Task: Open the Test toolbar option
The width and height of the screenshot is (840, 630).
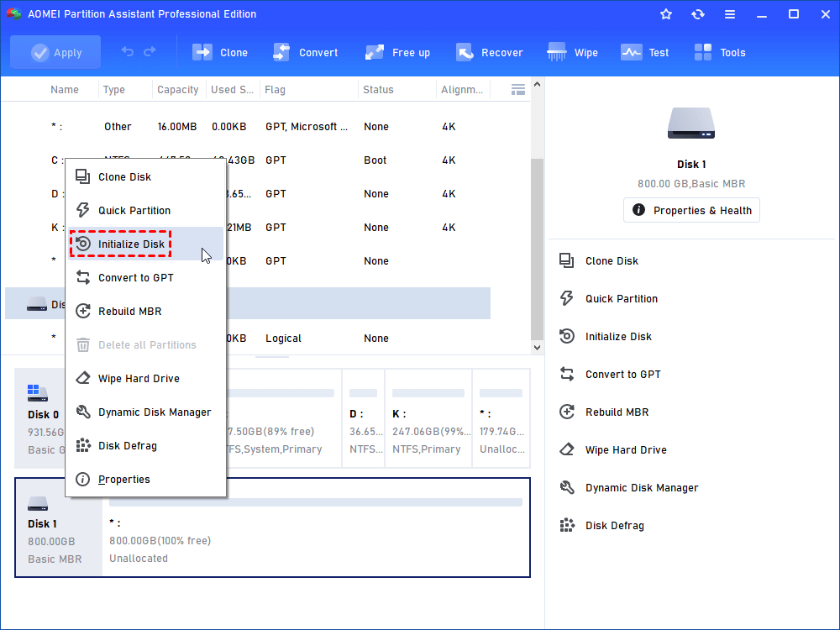Action: click(x=644, y=52)
